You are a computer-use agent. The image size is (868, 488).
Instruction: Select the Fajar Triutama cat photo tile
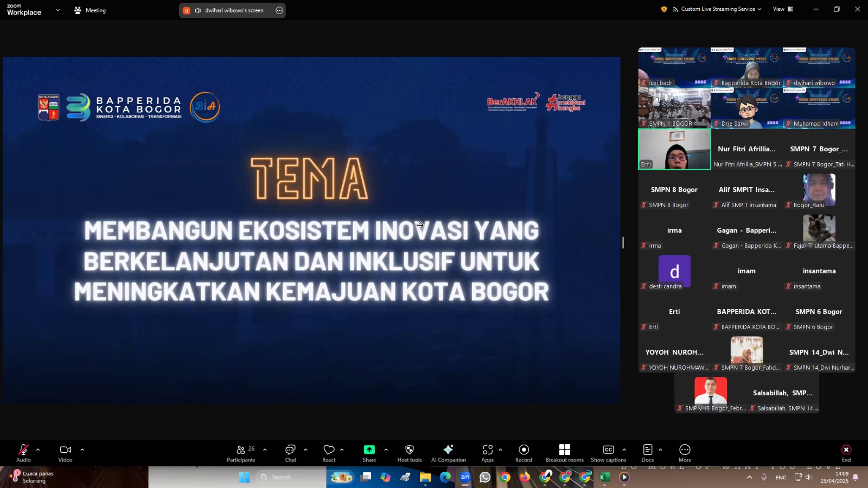(x=819, y=230)
